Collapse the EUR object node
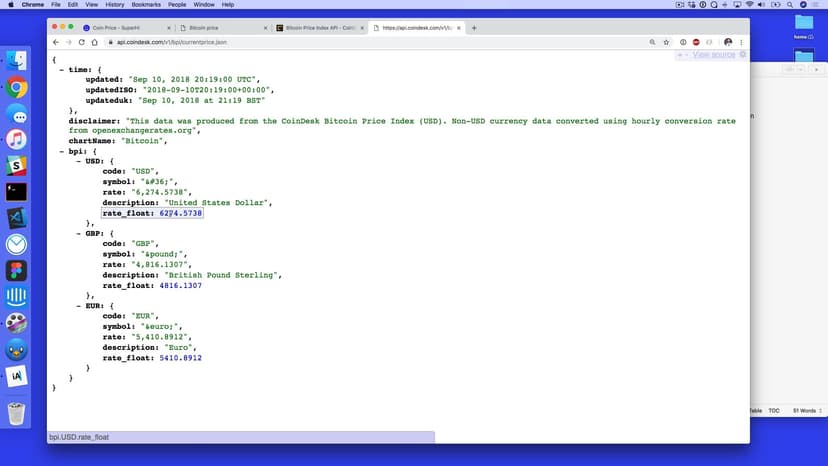The image size is (828, 466). [x=79, y=305]
